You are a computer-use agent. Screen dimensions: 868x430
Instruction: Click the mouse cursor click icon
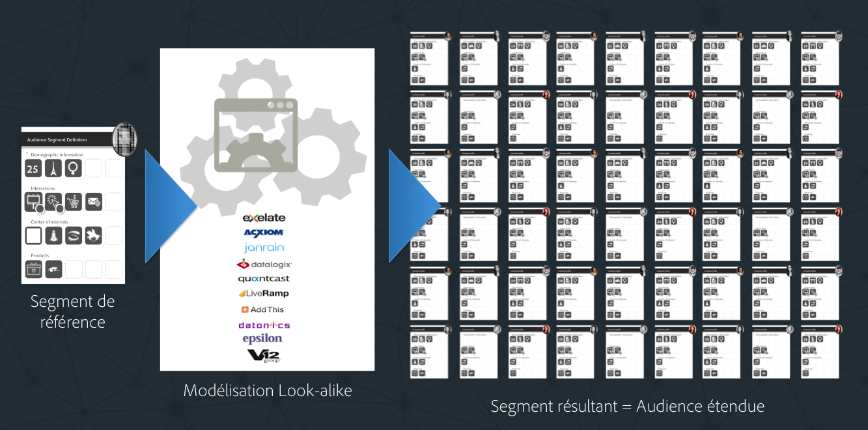click(x=53, y=202)
